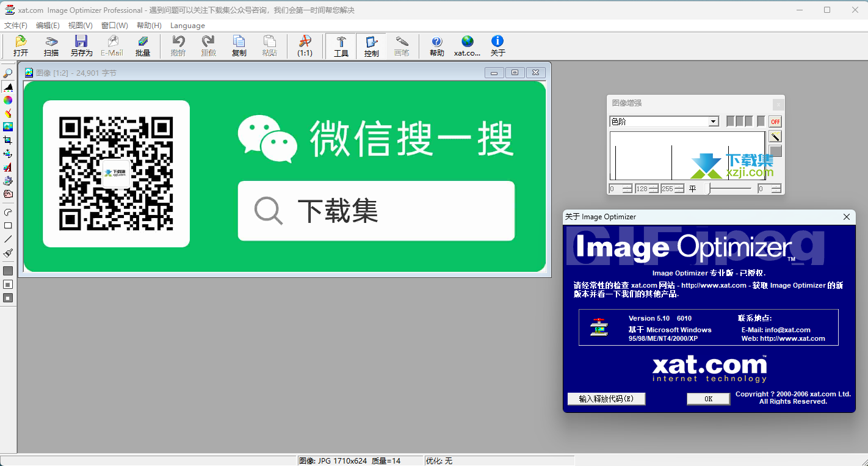
Task: Click the 打开 (Open) toolbar icon
Action: [21, 46]
